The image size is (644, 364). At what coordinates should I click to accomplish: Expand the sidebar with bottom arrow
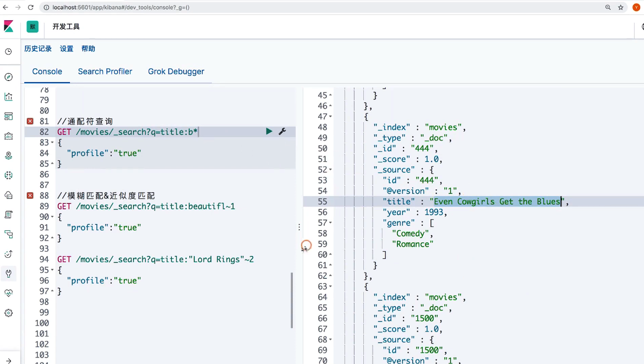click(x=8, y=361)
